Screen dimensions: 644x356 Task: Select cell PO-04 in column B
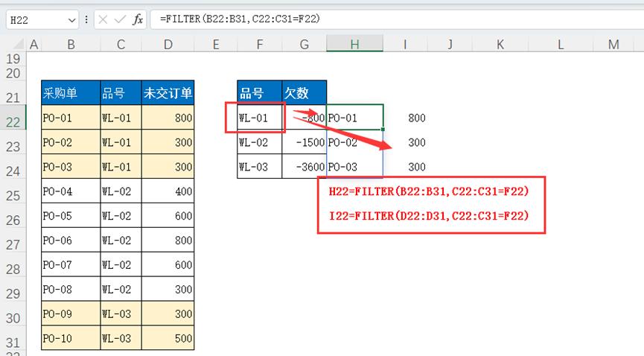[x=71, y=191]
